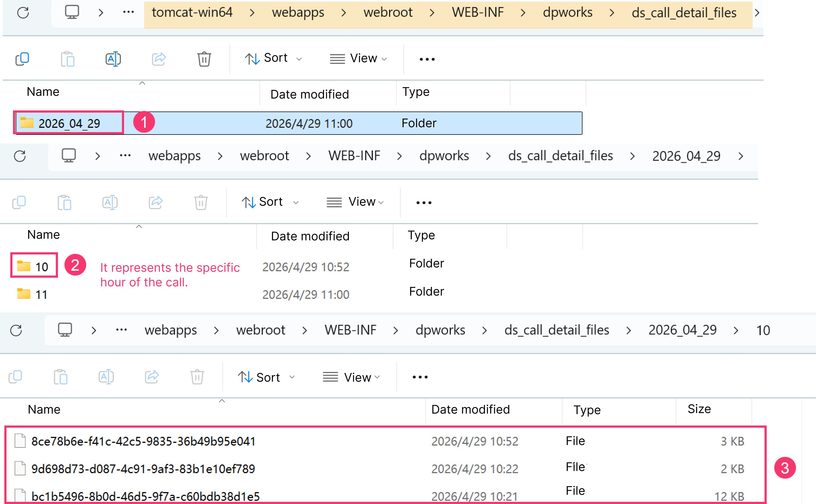Open the toolbar ellipsis menu in the bottom window
Viewport: 816px width, 504px height.
[420, 377]
